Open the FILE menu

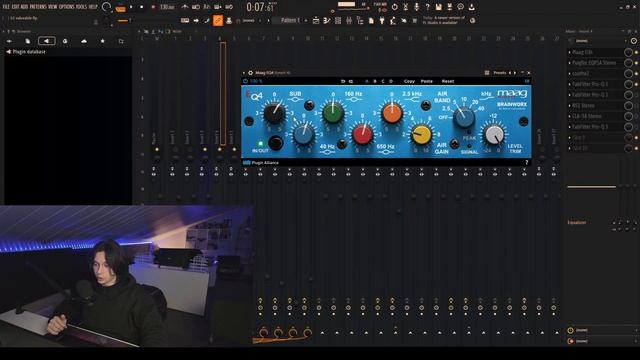coord(6,7)
